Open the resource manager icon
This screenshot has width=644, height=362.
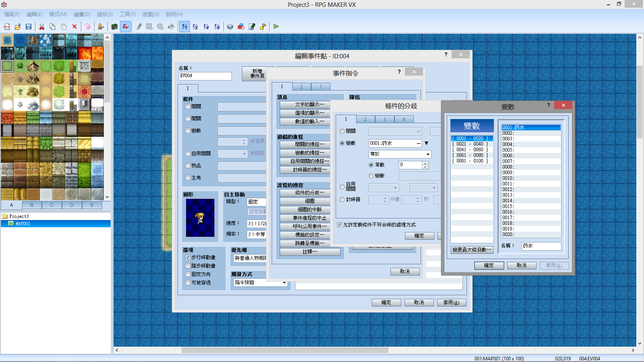coord(241,27)
